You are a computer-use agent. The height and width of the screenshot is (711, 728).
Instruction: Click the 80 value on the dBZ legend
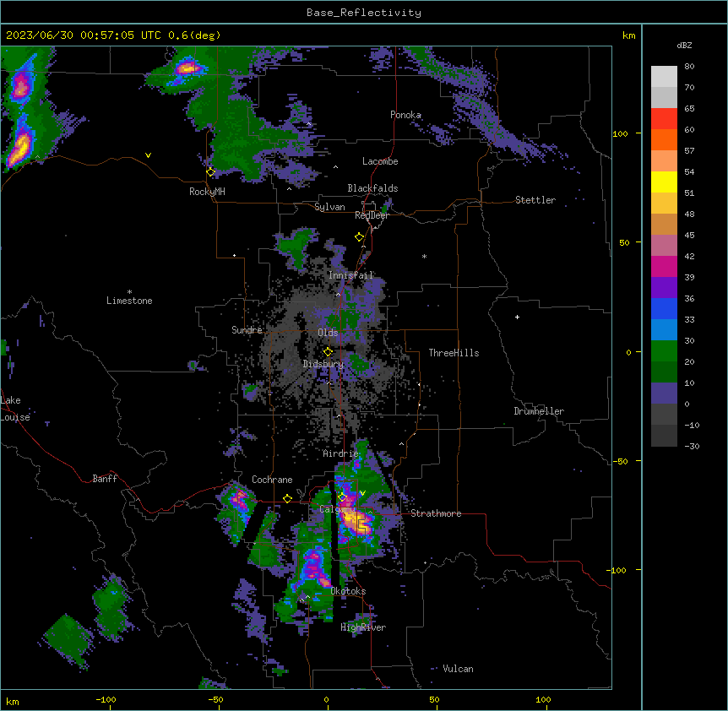689,67
